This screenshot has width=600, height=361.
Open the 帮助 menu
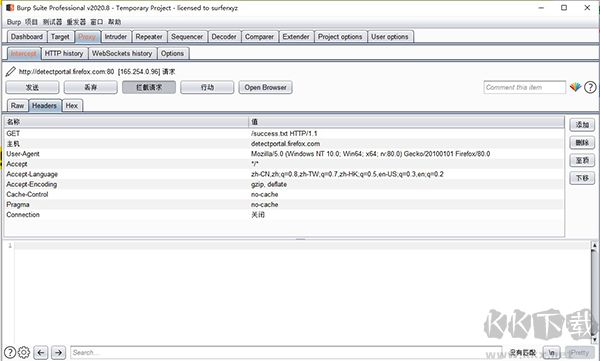(114, 22)
